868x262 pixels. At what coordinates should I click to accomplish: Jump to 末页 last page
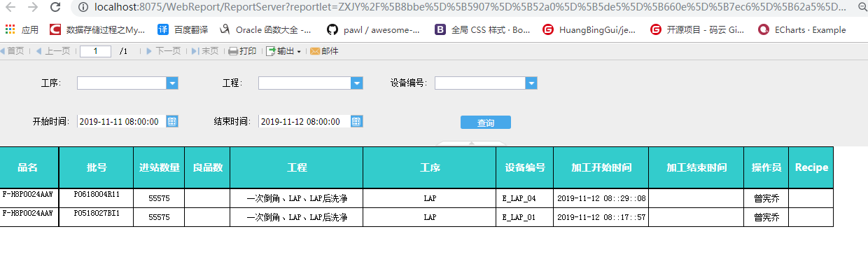point(205,51)
